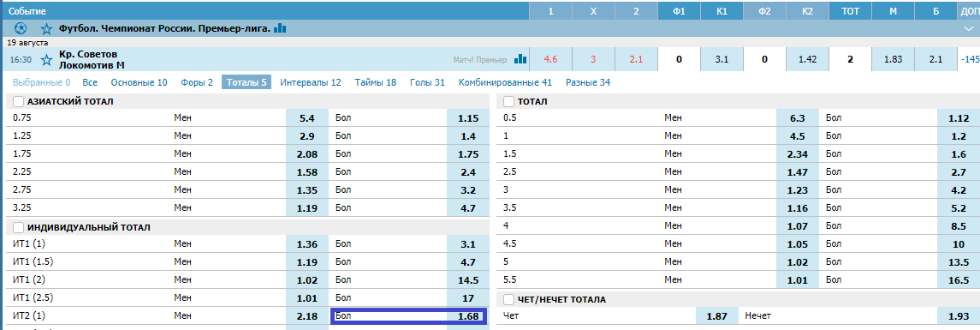Pick total 5.5 over at 16.5
Image resolution: width=980 pixels, height=330 pixels.
pyautogui.click(x=959, y=280)
